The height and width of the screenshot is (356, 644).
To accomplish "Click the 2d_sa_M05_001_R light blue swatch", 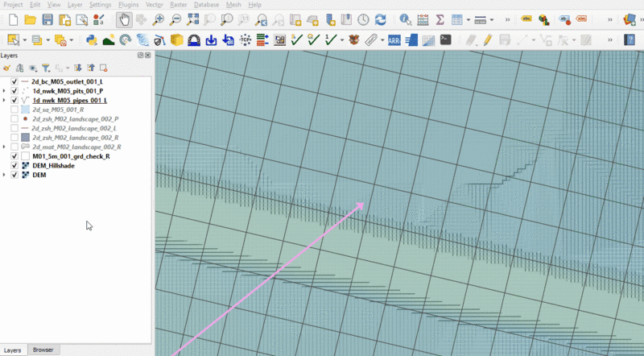I will coord(24,110).
